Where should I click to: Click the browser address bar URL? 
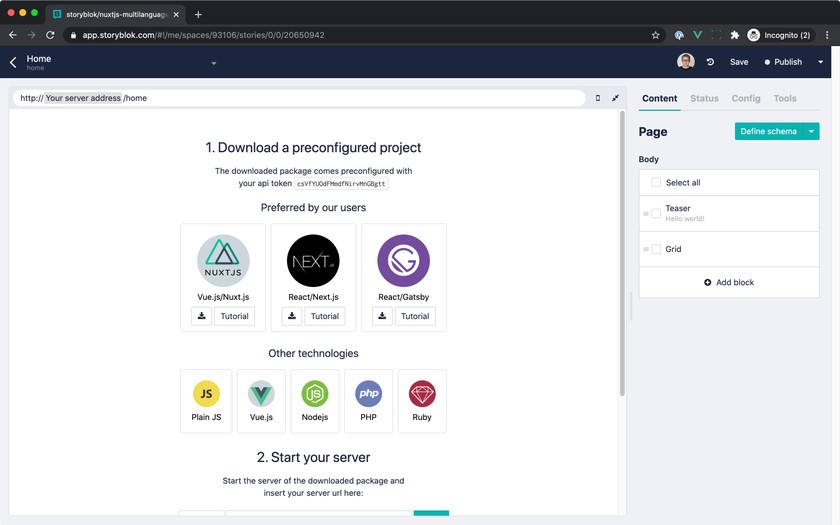[204, 35]
